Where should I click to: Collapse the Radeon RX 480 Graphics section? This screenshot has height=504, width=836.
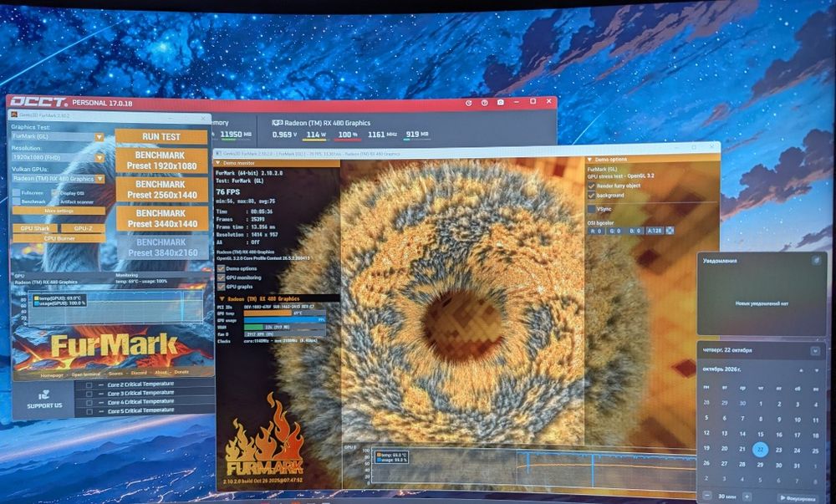(222, 299)
